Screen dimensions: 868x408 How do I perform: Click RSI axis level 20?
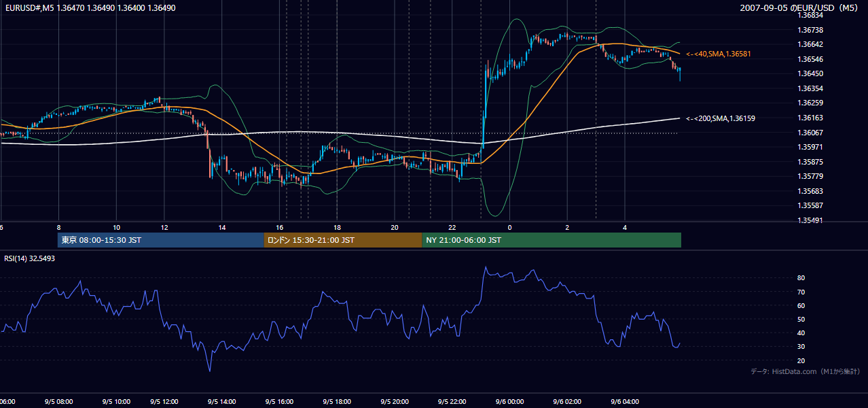pos(801,360)
